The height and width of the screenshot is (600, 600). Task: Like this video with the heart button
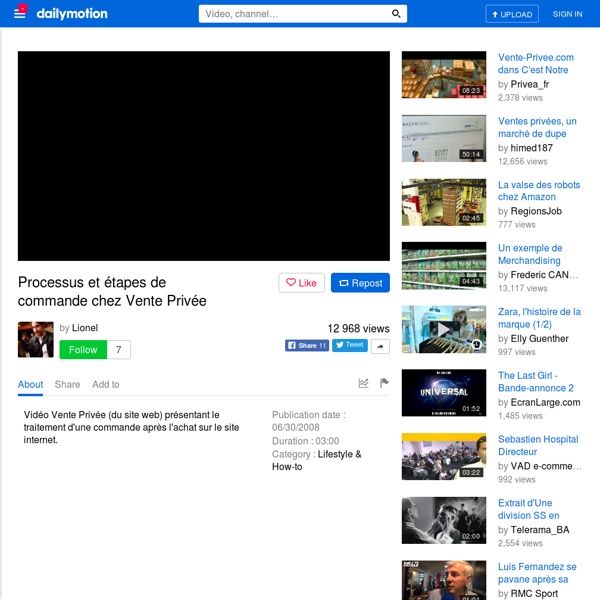coord(302,283)
